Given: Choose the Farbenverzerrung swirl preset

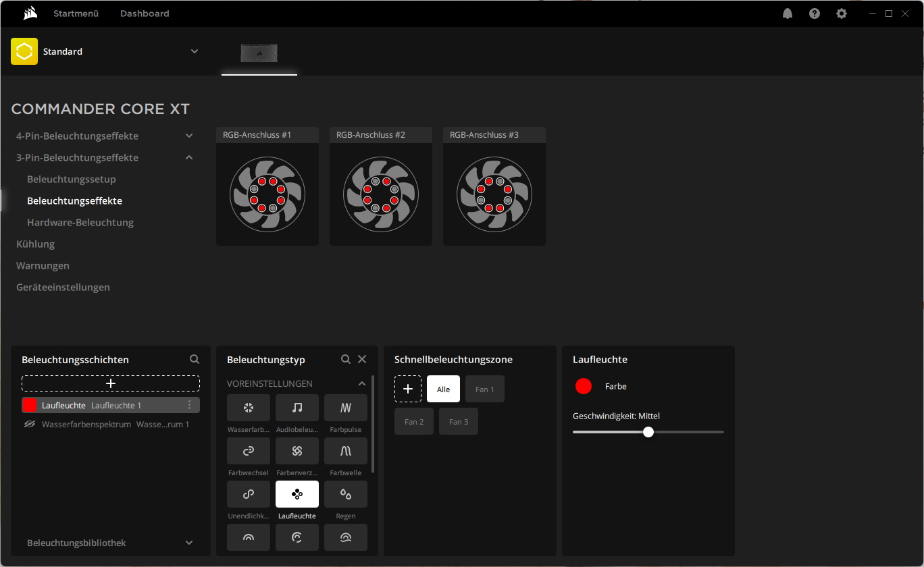Looking at the screenshot, I should [297, 451].
